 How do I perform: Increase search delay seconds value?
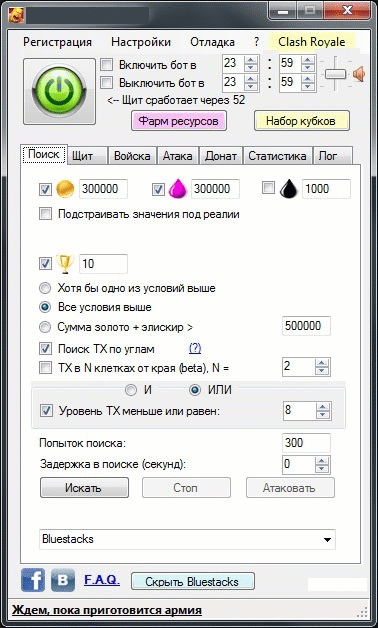tap(322, 460)
